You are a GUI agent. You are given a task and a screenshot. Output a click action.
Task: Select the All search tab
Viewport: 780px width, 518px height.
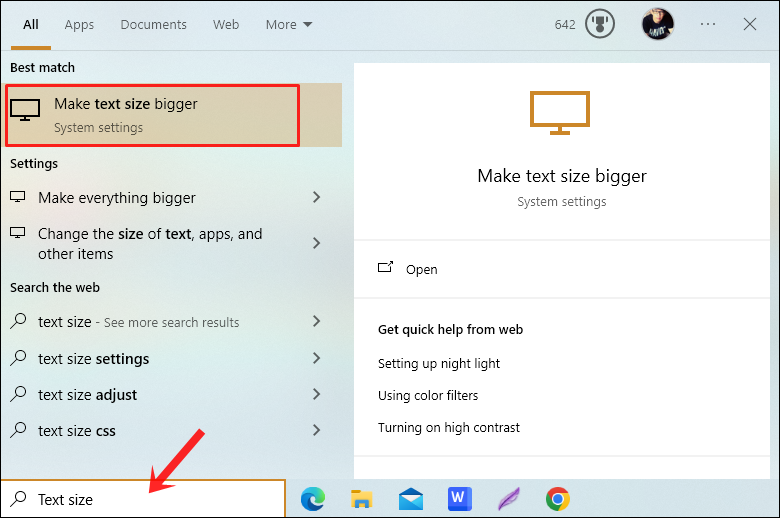pyautogui.click(x=31, y=24)
